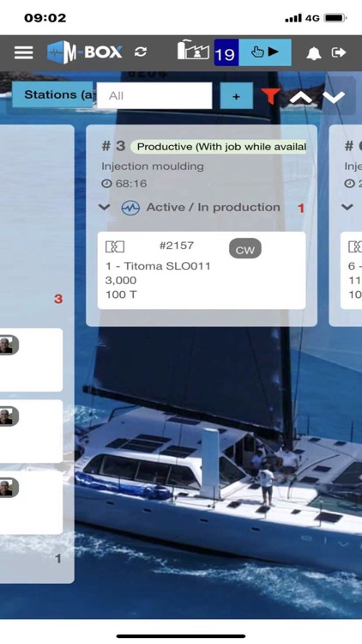Focus the All stations filter field
This screenshot has height=644, width=362.
coord(154,95)
